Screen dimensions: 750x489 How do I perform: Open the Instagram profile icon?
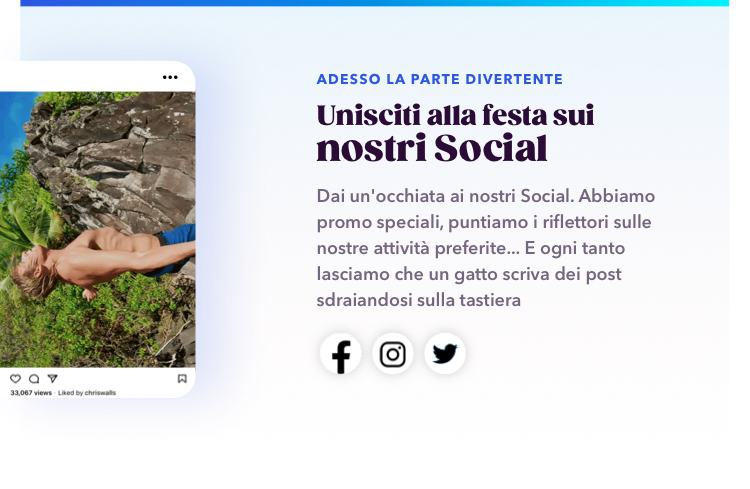[x=393, y=354]
